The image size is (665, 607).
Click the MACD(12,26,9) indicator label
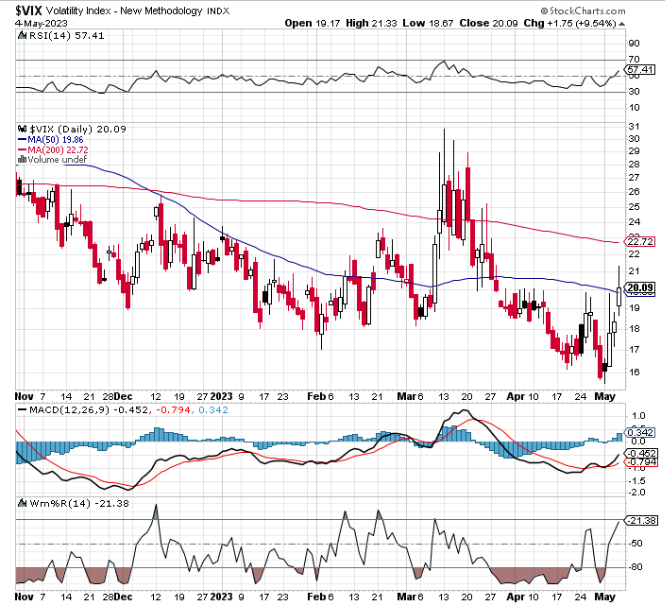(x=70, y=410)
